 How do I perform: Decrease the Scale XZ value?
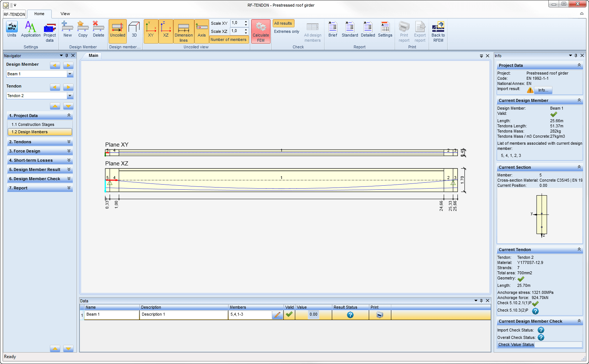(246, 33)
